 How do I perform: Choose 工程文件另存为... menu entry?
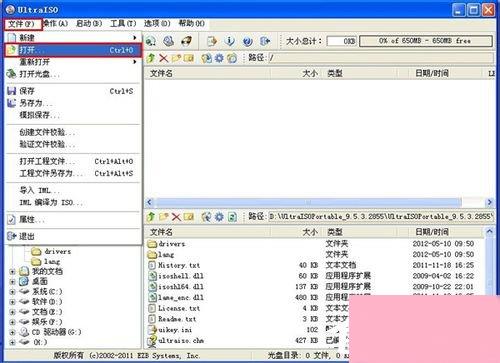(73, 173)
